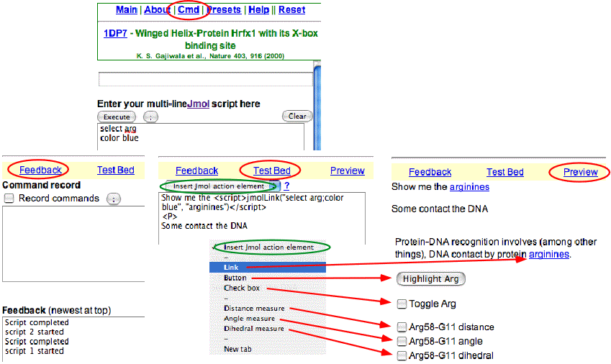Image resolution: width=611 pixels, height=364 pixels.
Task: Click the question mark help link
Action: click(286, 186)
